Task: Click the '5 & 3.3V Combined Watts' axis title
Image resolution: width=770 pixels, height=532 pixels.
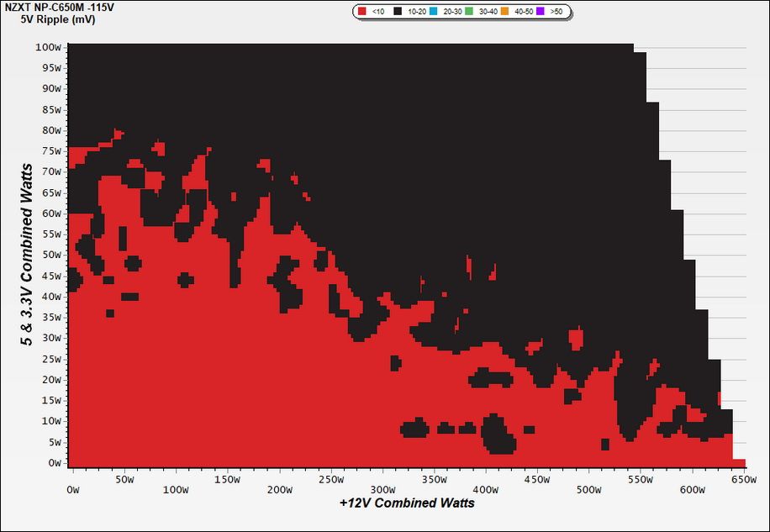Action: pos(28,255)
